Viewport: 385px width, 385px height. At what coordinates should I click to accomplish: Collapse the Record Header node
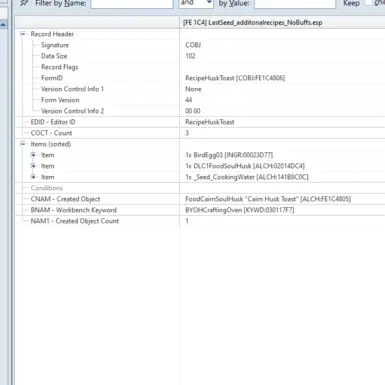pos(23,34)
